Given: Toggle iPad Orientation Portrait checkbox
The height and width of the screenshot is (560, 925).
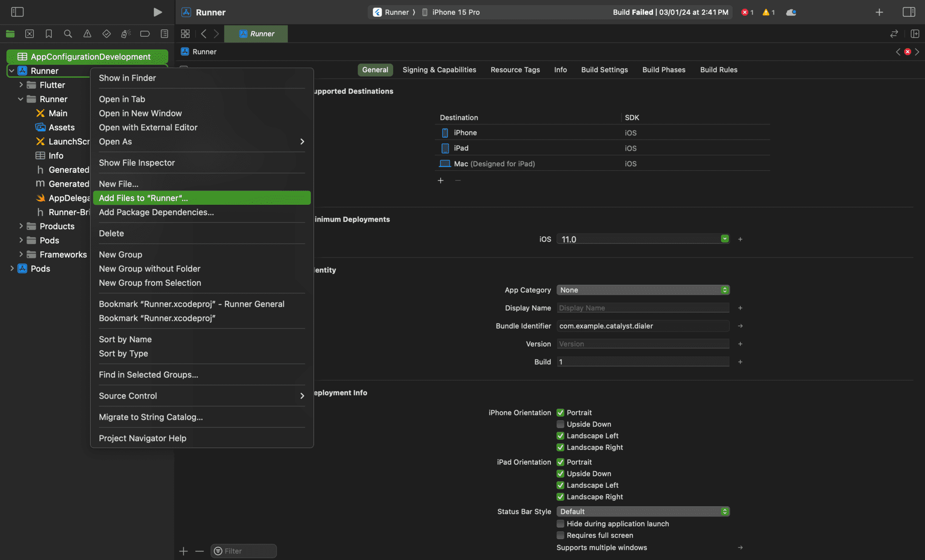Looking at the screenshot, I should coord(560,462).
